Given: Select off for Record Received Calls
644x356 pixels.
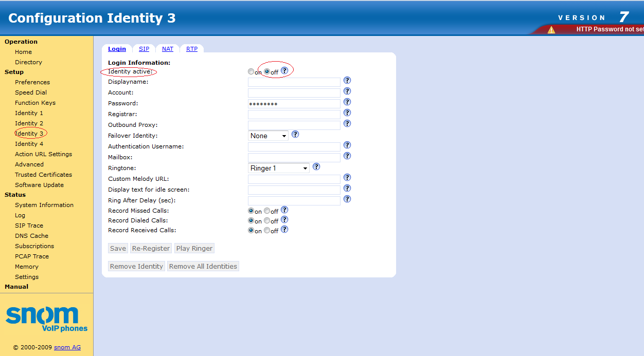Looking at the screenshot, I should tap(267, 231).
